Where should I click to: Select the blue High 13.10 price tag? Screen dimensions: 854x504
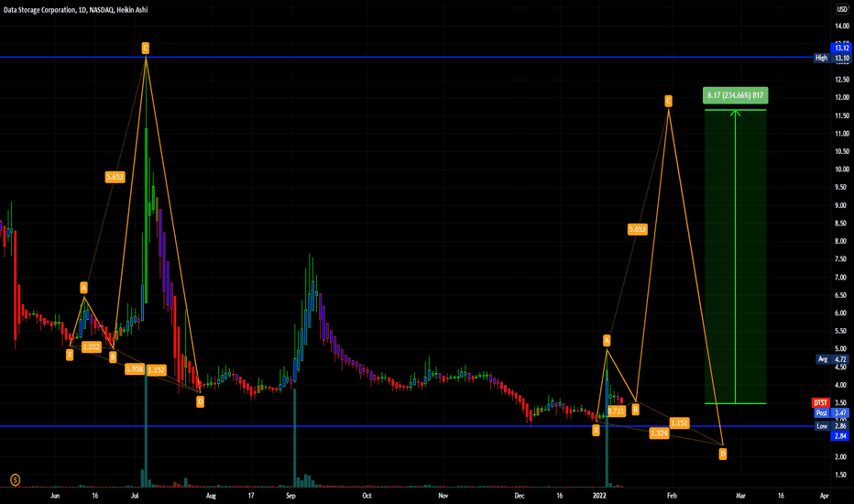[832, 58]
